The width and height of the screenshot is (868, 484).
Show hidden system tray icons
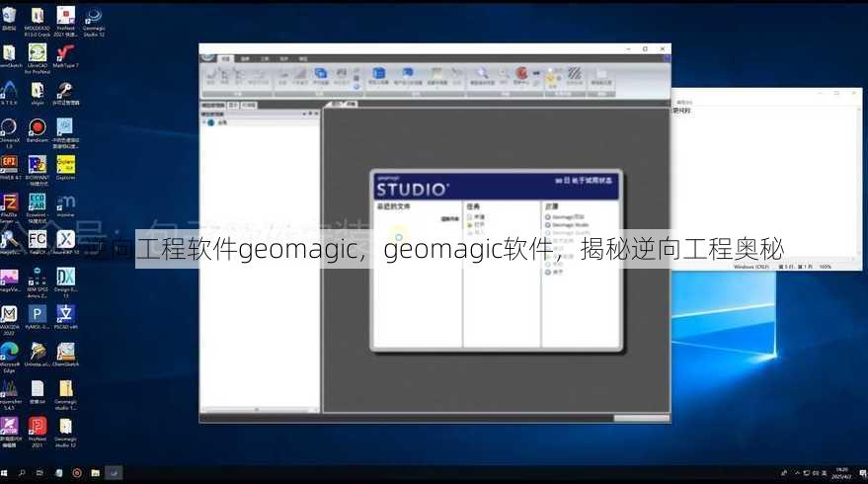797,473
